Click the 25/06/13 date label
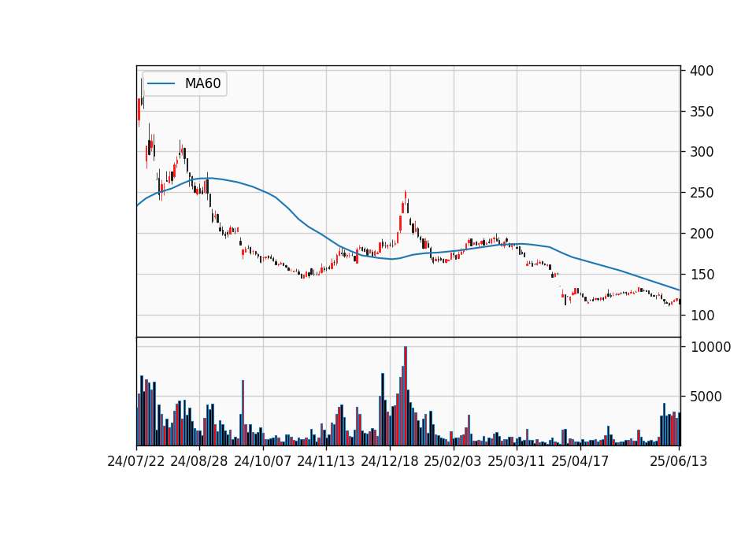The image size is (756, 543). (x=678, y=461)
